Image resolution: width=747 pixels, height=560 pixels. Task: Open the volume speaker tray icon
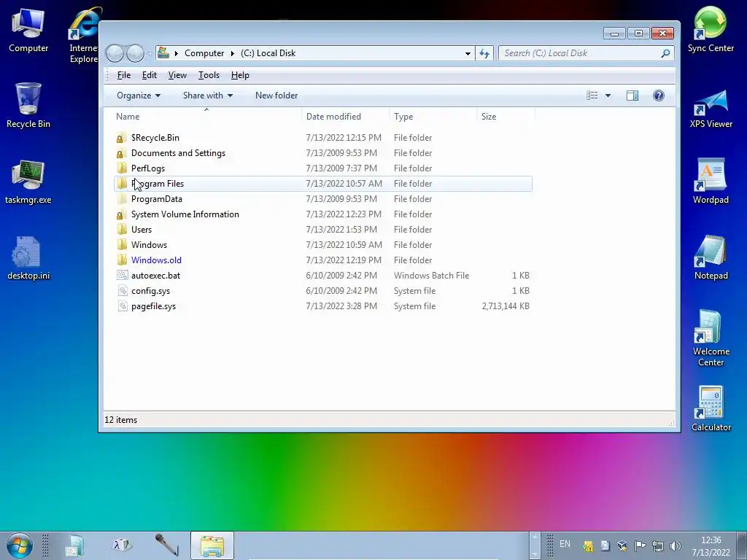[x=675, y=545]
